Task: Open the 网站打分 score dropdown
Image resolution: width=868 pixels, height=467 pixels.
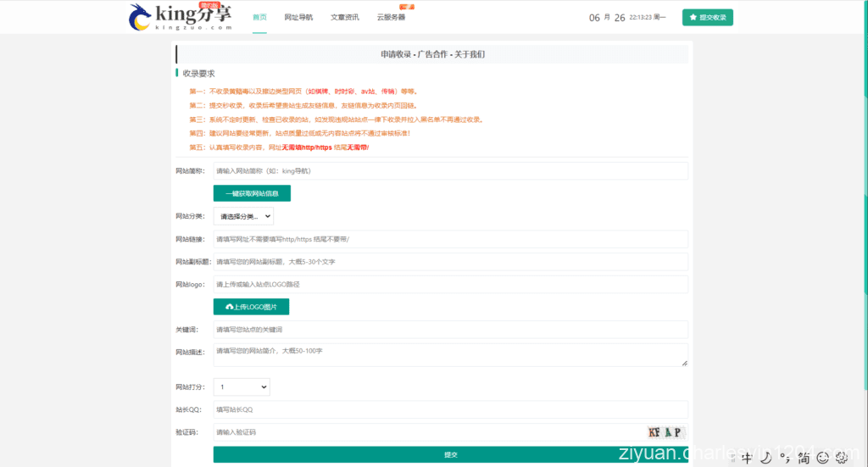Action: coord(242,386)
